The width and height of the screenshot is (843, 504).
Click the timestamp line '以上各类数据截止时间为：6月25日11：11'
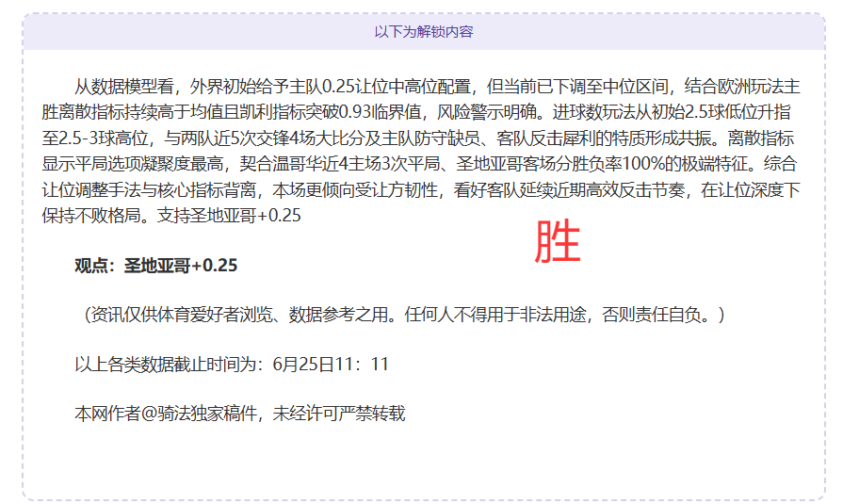click(232, 365)
